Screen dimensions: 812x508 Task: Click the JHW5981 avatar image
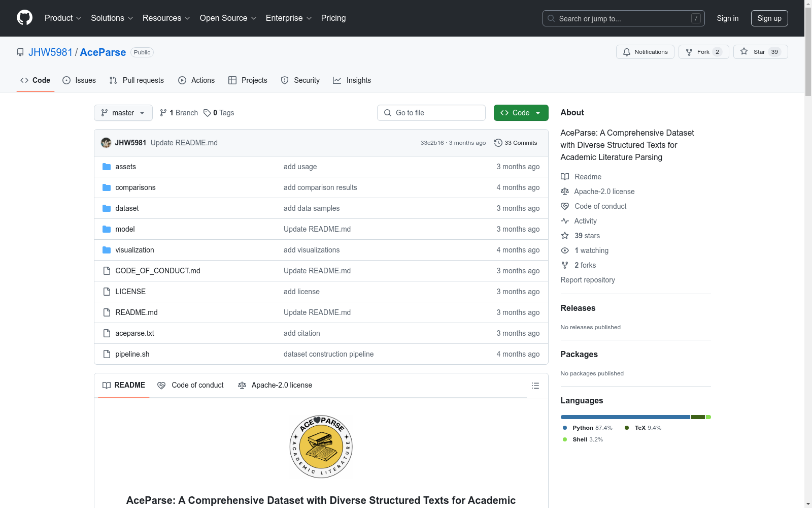(x=106, y=143)
